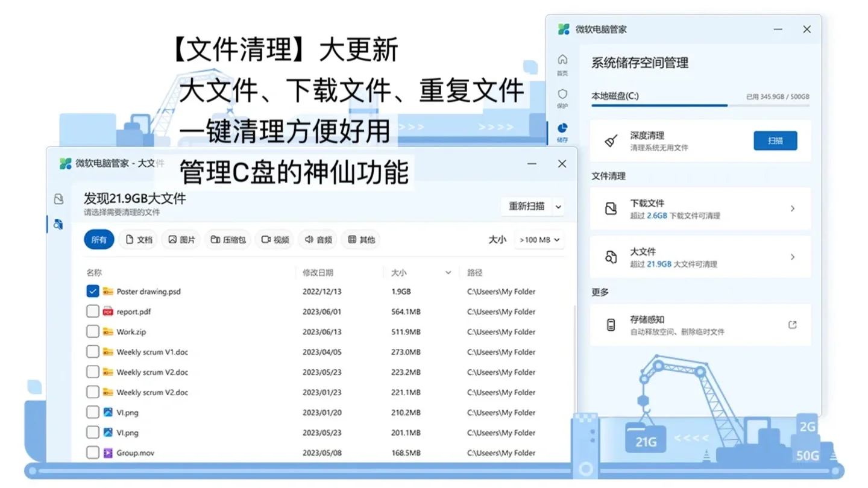868x488 pixels.
Task: Open the dropdown arrow next to 重新扫描
Action: pyautogui.click(x=558, y=206)
